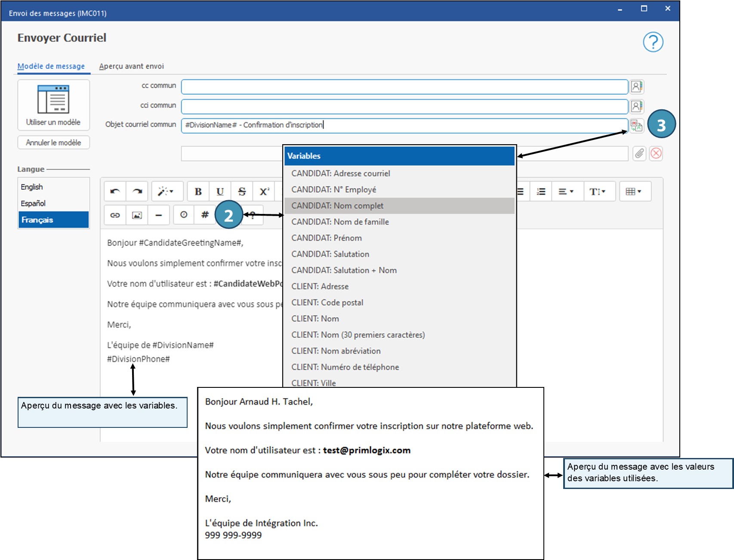The height and width of the screenshot is (560, 734).
Task: Toggle strikethrough formatting
Action: 242,192
